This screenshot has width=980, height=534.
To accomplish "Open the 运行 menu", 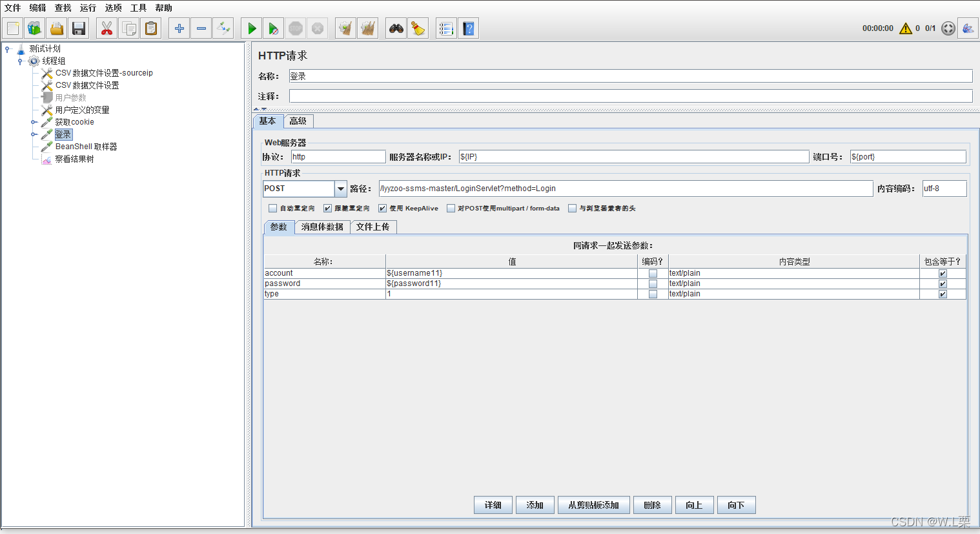I will point(88,8).
